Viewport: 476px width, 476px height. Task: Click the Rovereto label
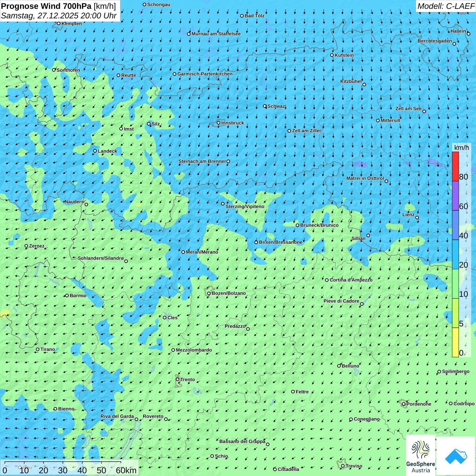[153, 416]
